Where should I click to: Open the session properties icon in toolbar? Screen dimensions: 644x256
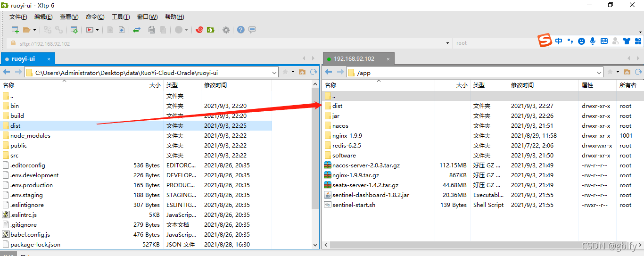(x=74, y=30)
